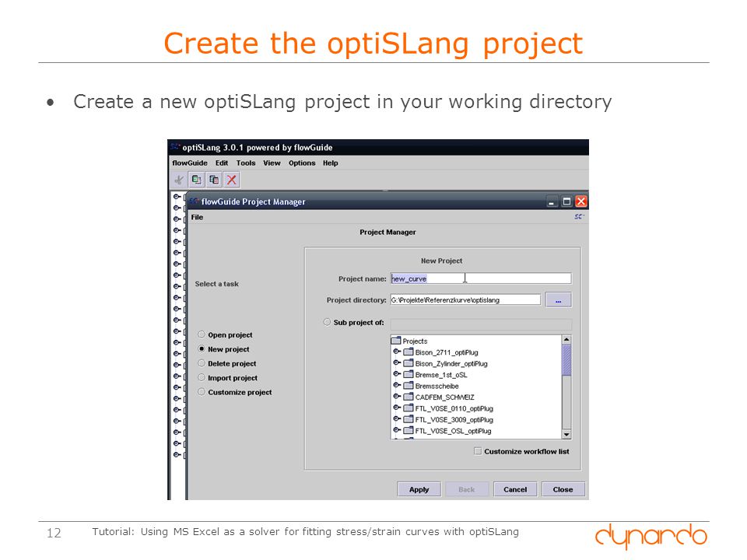This screenshot has height=560, width=747.
Task: Select FTL_V0SE_3009_optiPlug in the project list
Action: pyautogui.click(x=454, y=419)
